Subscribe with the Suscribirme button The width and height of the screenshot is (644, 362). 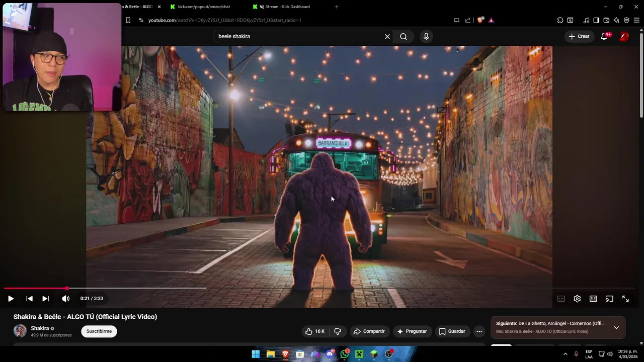[99, 331]
